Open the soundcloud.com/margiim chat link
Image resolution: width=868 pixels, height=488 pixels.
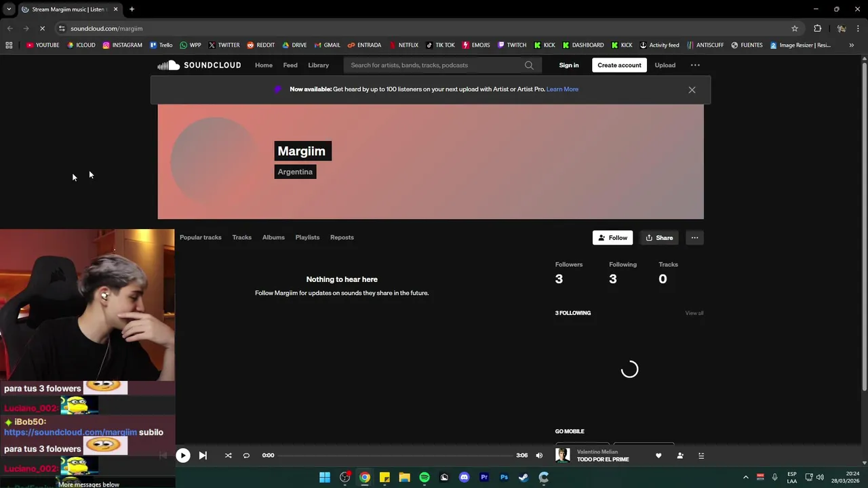pos(71,432)
